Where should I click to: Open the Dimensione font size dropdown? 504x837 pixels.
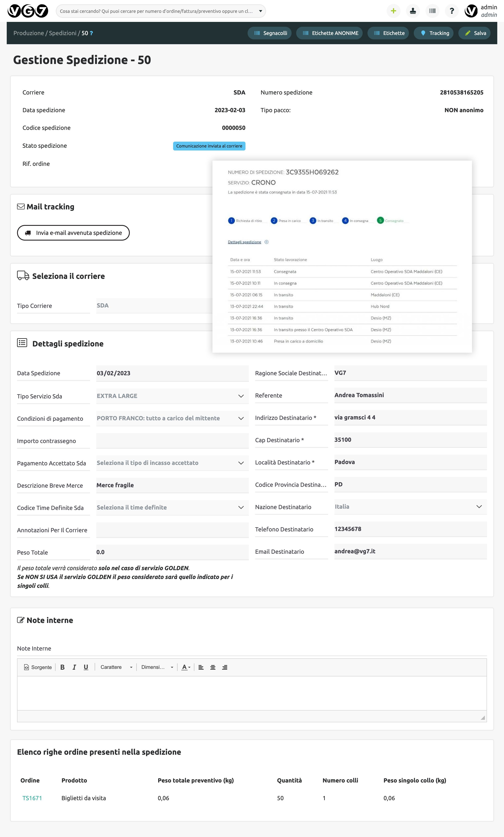click(x=157, y=667)
